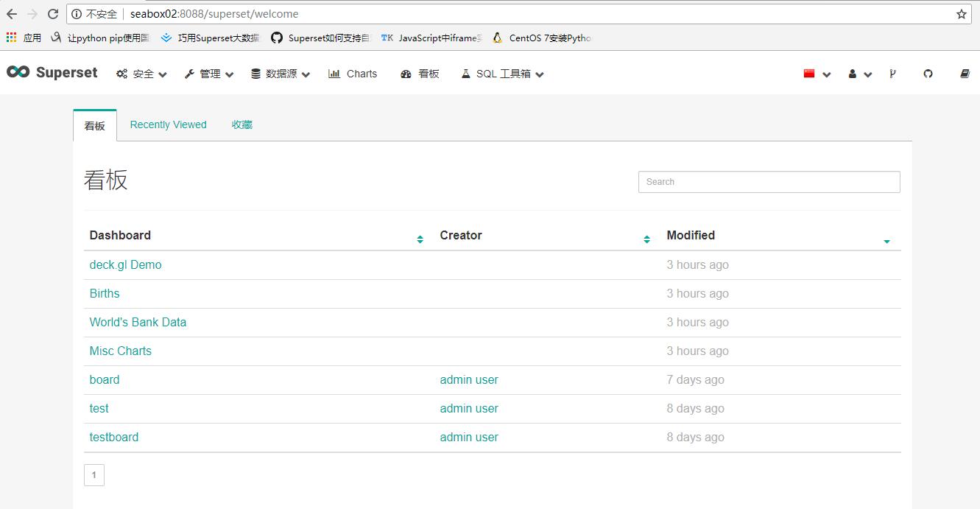Open the GitHub icon in navbar

pyautogui.click(x=928, y=74)
